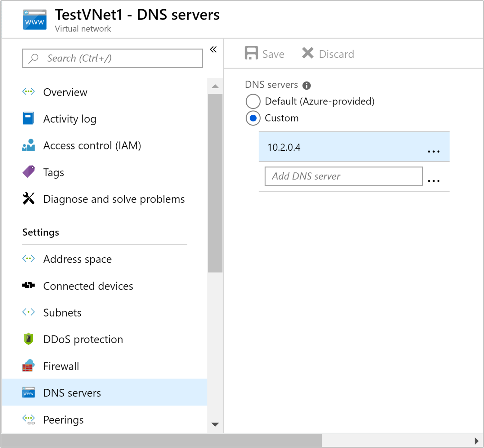The image size is (484, 448).
Task: Select Default (Azure-provided) DNS option
Action: point(253,101)
